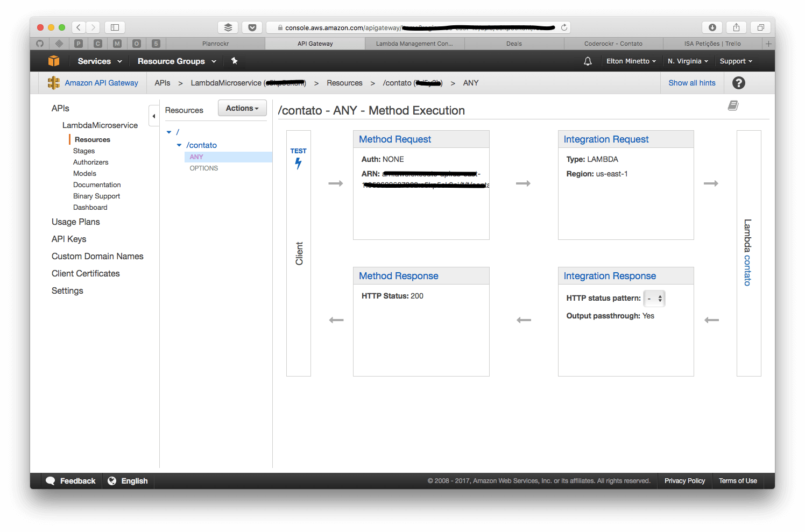Open the N. Virginia region dropdown
This screenshot has width=805, height=532.
click(x=688, y=61)
